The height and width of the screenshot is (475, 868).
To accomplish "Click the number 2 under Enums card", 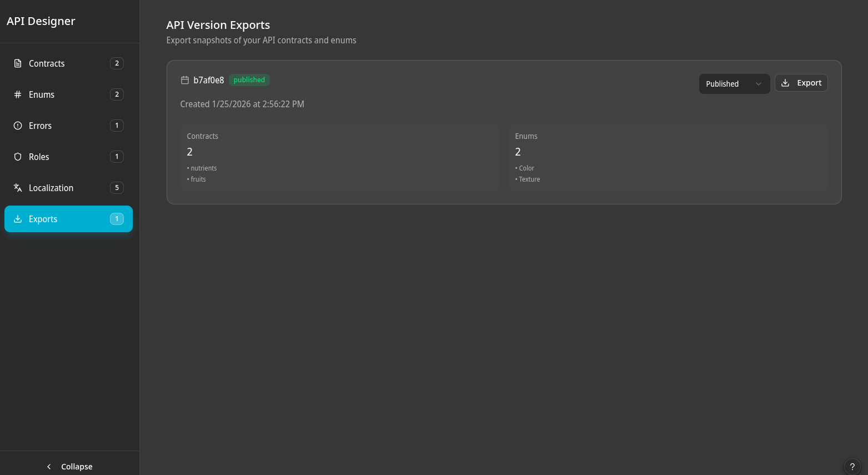I will tap(518, 152).
